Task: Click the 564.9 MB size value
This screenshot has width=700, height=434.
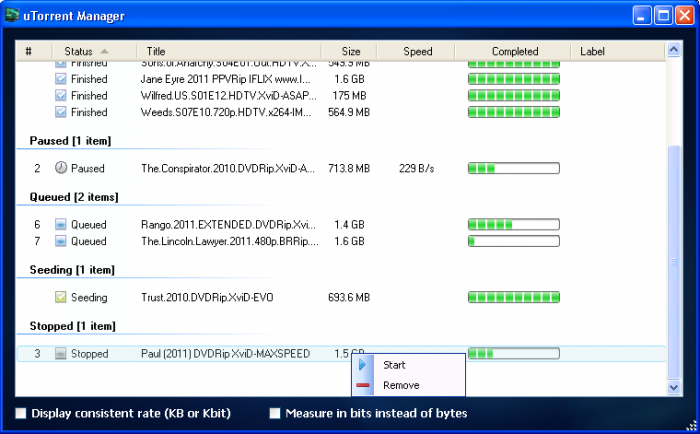Action: 349,112
